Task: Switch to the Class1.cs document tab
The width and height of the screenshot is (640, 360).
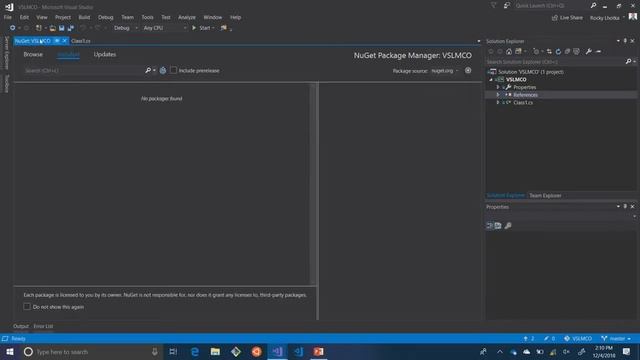Action: tap(81, 41)
